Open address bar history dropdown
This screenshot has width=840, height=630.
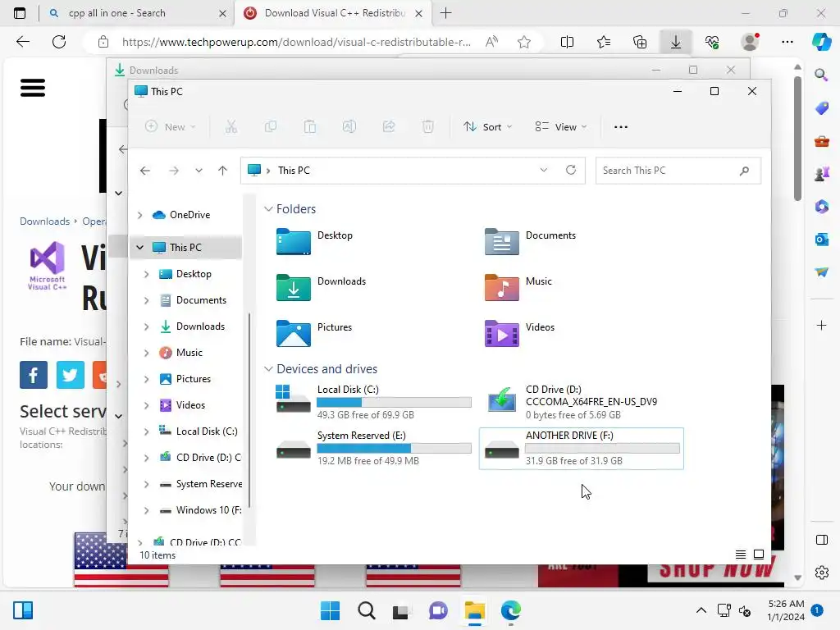tap(544, 171)
